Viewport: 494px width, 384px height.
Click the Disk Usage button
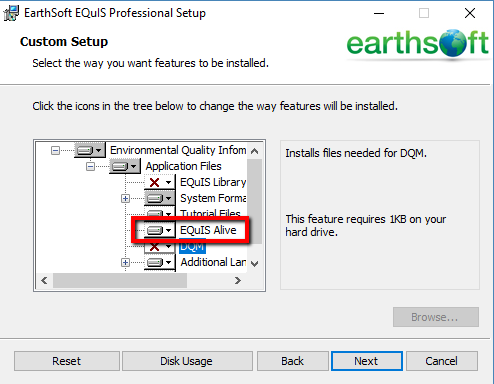coord(187,361)
